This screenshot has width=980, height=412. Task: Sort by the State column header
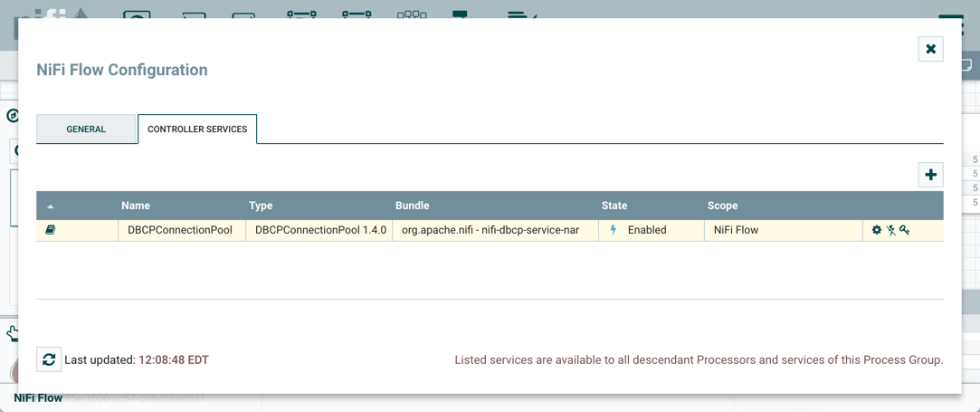(x=614, y=206)
